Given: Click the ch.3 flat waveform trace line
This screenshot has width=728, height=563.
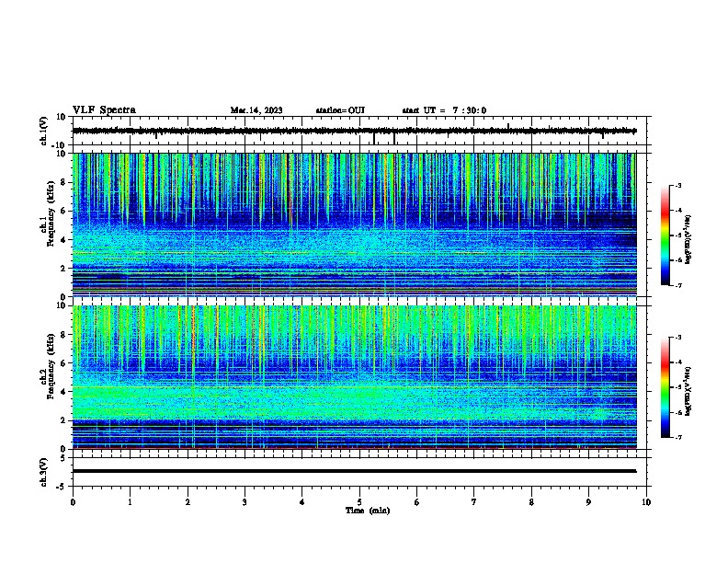Looking at the screenshot, I should tap(354, 471).
